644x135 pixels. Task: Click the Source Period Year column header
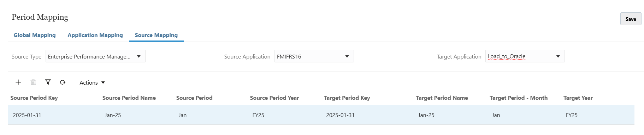[x=274, y=98]
